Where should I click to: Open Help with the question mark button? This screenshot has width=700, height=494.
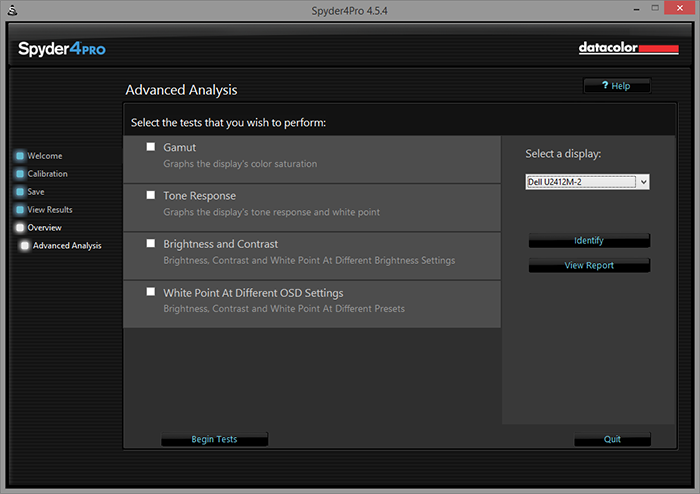[616, 86]
